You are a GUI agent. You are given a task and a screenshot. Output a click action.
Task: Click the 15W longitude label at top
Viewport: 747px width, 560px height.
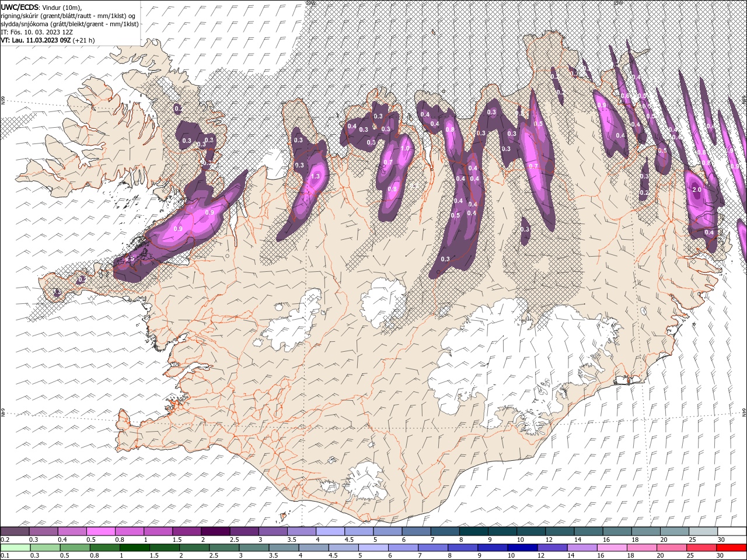coord(618,3)
